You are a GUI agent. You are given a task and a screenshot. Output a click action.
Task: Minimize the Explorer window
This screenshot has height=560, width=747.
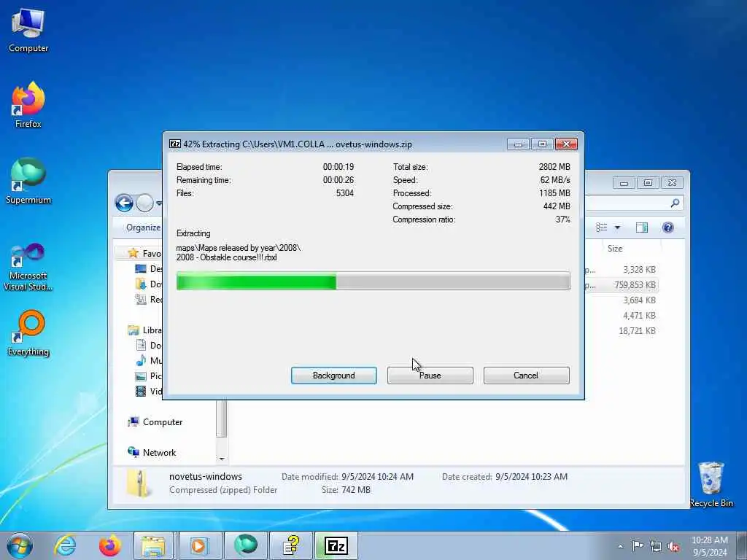tap(624, 182)
